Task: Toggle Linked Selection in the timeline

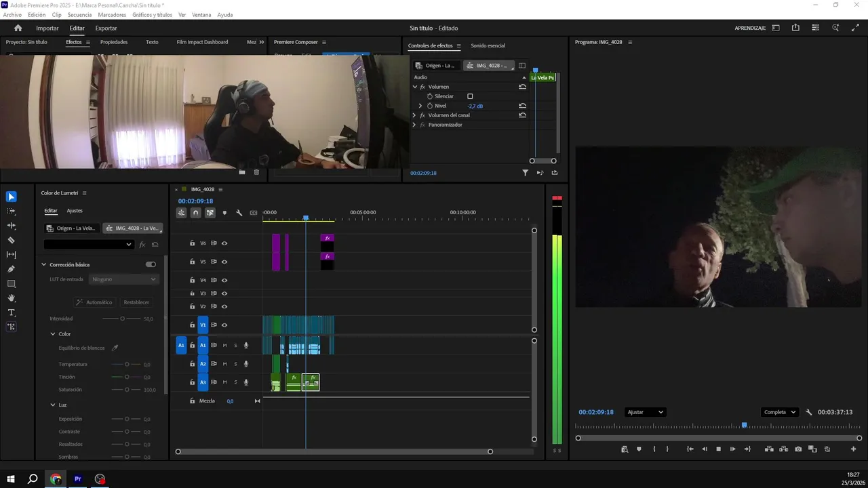Action: 210,213
